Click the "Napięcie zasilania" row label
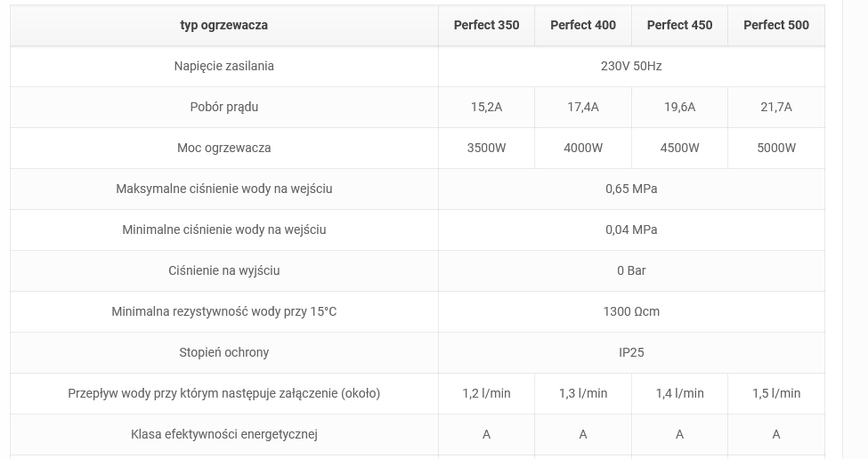 (223, 67)
